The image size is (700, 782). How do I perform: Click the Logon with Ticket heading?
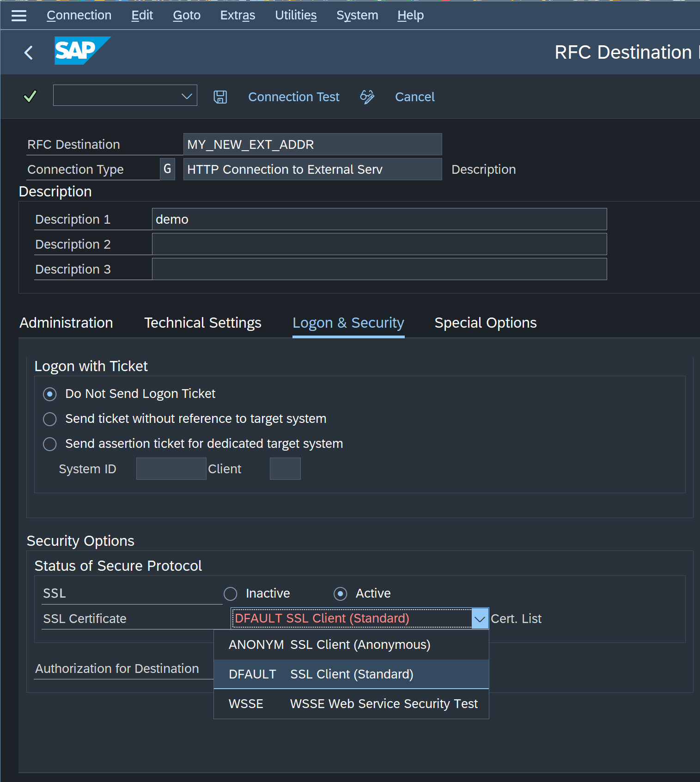(91, 366)
